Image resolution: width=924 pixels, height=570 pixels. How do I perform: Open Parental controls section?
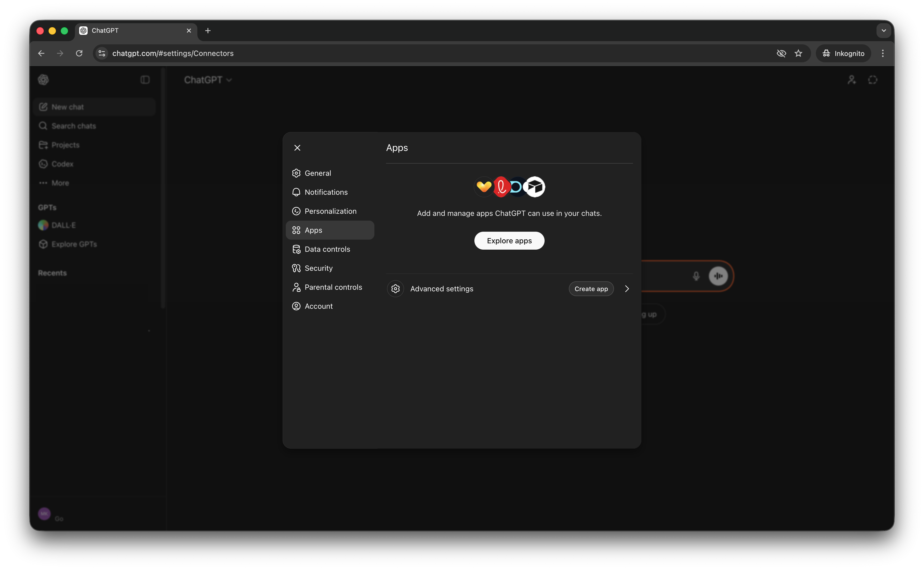333,287
